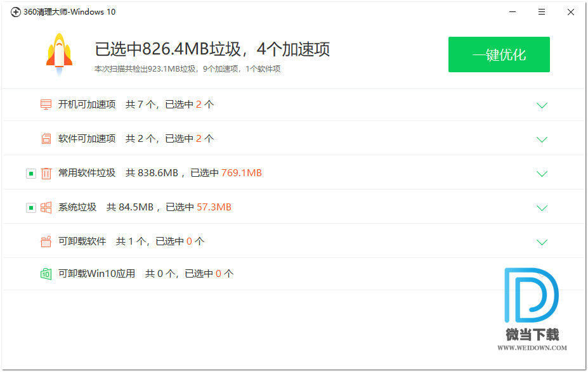Toggle the 常用软件垃圾 checkbox
Viewport: 588px width, 372px height.
[x=30, y=174]
